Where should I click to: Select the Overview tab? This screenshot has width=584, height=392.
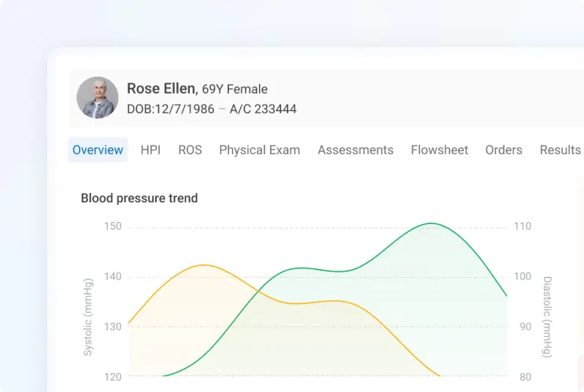98,150
